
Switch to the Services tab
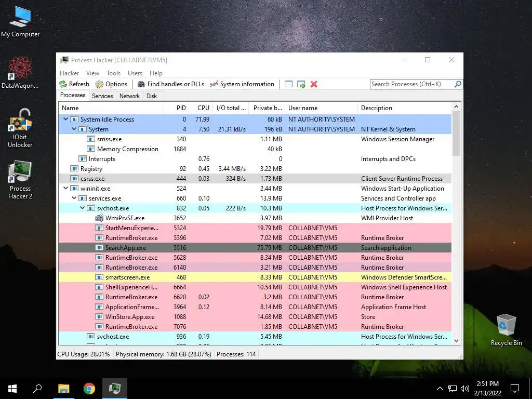pos(102,96)
